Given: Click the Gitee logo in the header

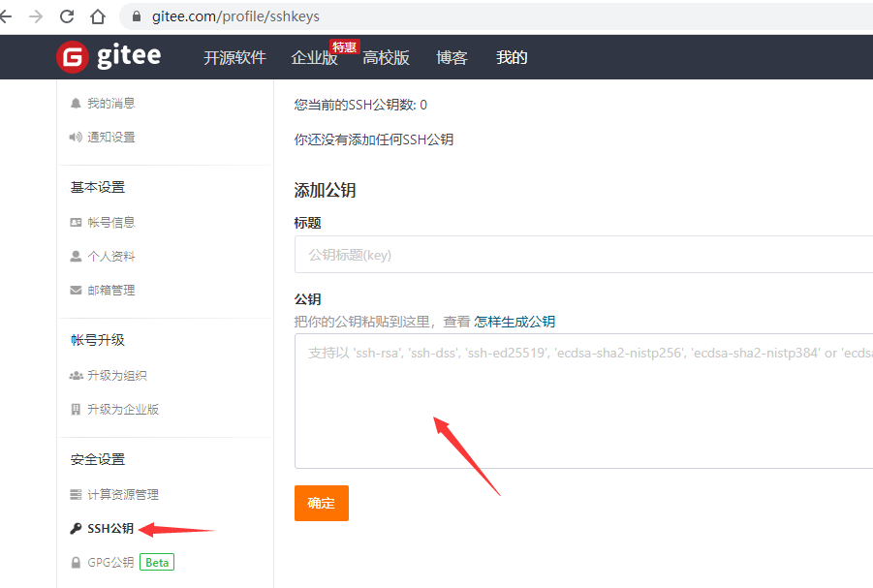Looking at the screenshot, I should 109,56.
